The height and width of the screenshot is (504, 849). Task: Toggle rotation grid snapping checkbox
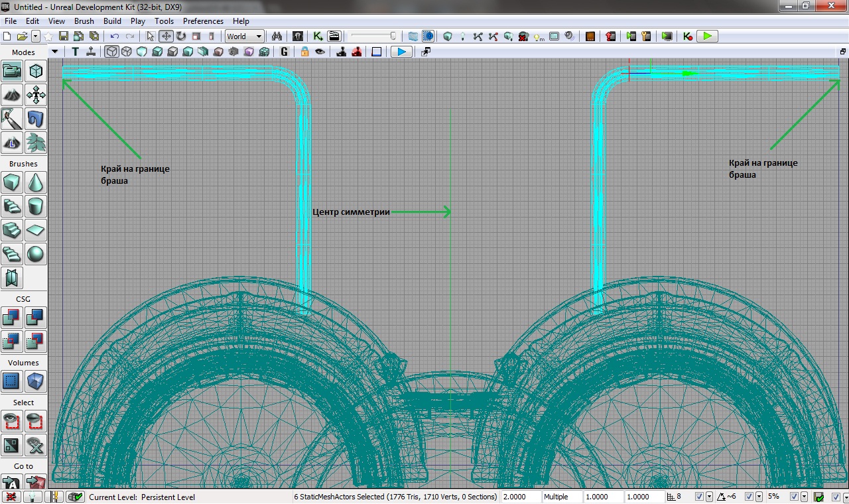tap(749, 497)
